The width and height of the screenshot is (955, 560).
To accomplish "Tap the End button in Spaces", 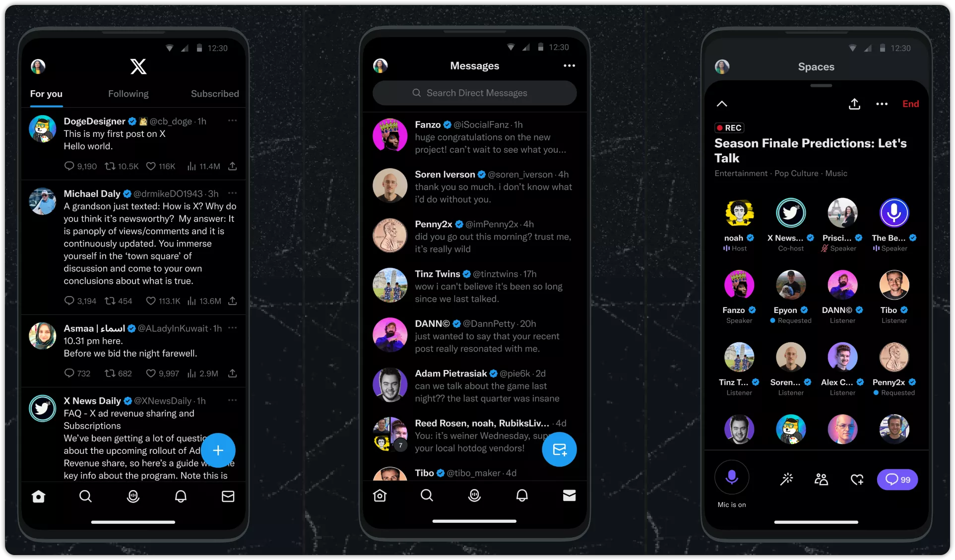I will tap(910, 104).
